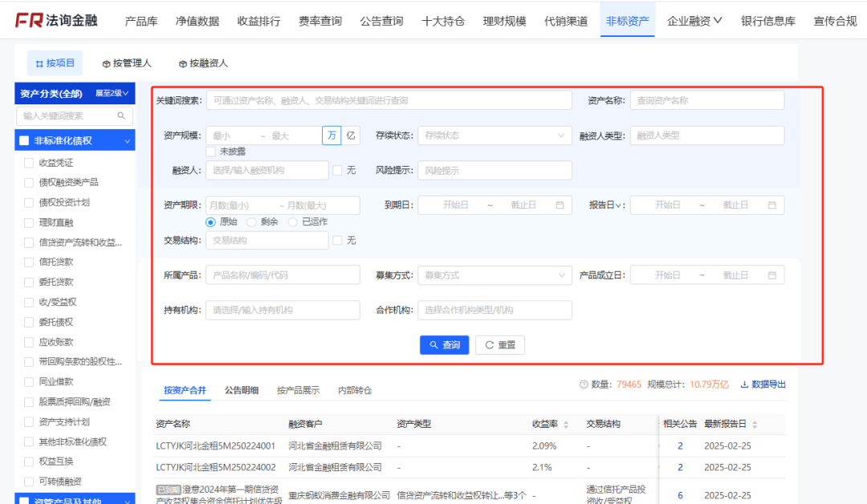Select the 按项目 grid view icon
This screenshot has width=867, height=504.
pyautogui.click(x=38, y=63)
